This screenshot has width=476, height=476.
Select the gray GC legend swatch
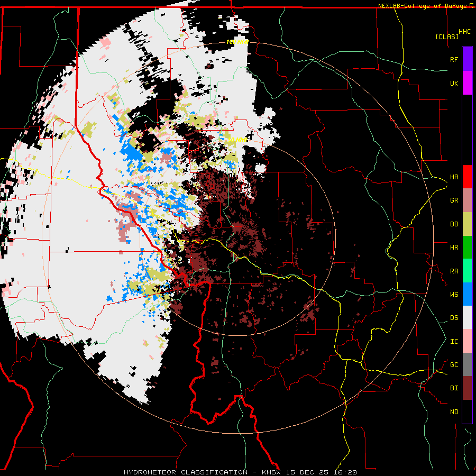(467, 364)
